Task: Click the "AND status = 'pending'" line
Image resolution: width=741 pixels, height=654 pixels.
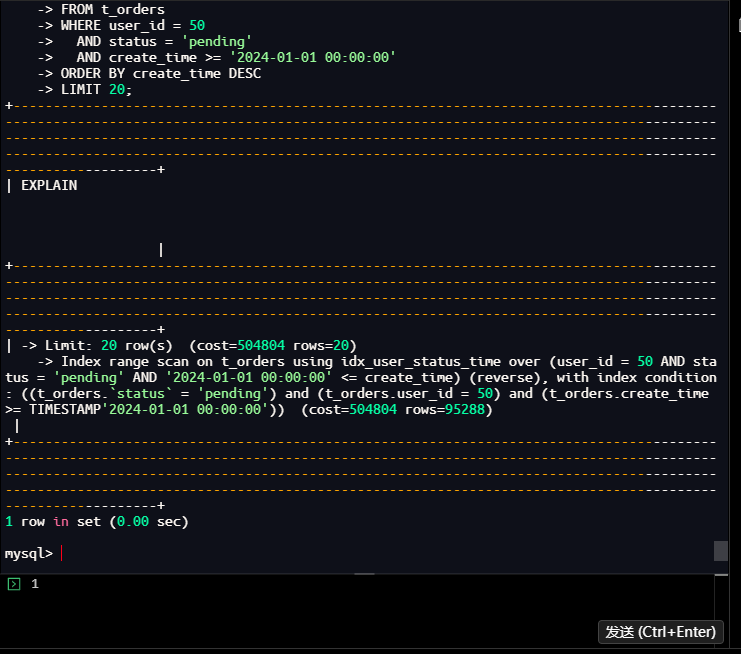Action: click(x=164, y=42)
